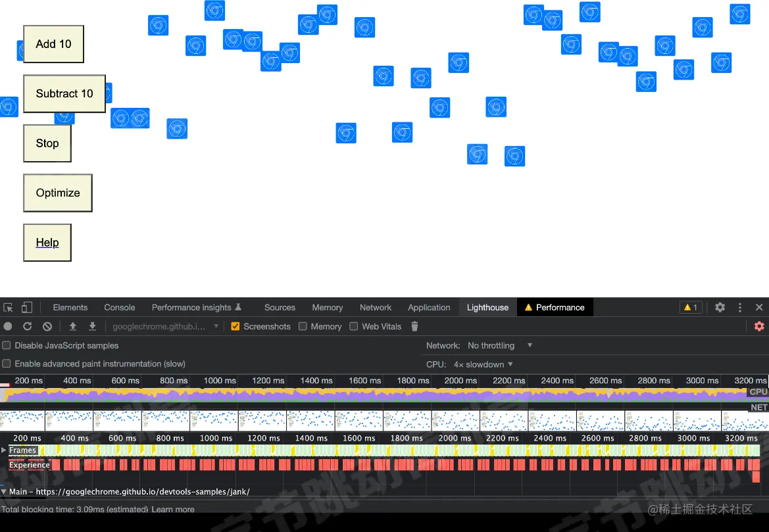
Task: Click the Add 10 button
Action: [53, 44]
